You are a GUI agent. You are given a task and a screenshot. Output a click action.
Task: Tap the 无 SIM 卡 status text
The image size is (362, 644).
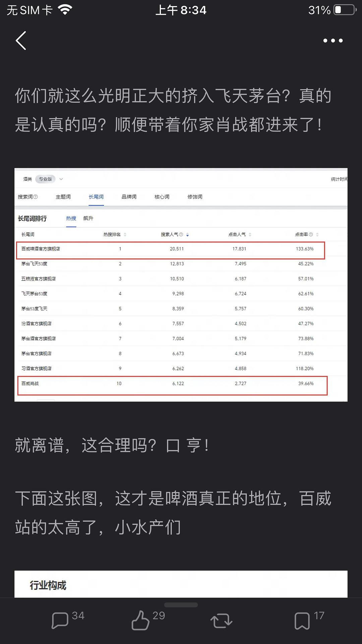[x=29, y=10]
